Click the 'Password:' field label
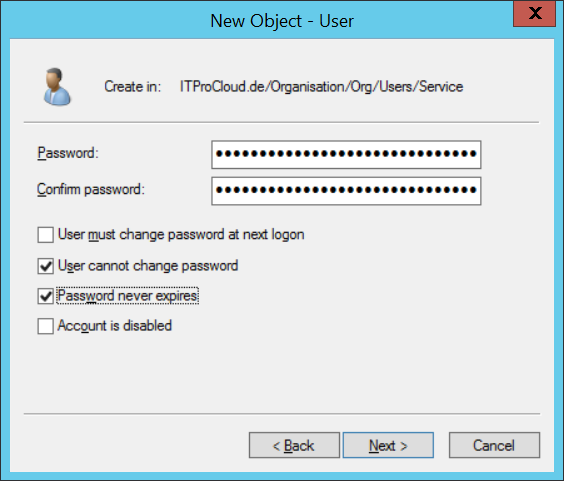This screenshot has width=564, height=481. pos(68,153)
